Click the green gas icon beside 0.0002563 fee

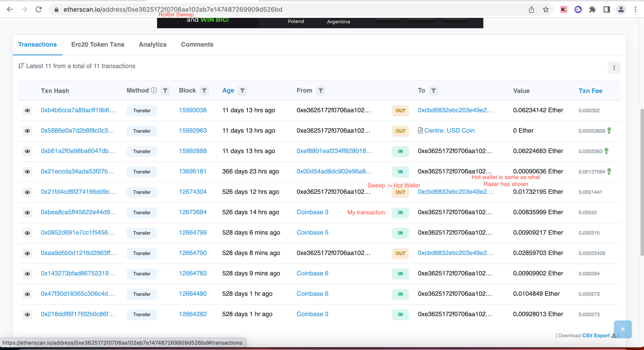[x=607, y=151]
